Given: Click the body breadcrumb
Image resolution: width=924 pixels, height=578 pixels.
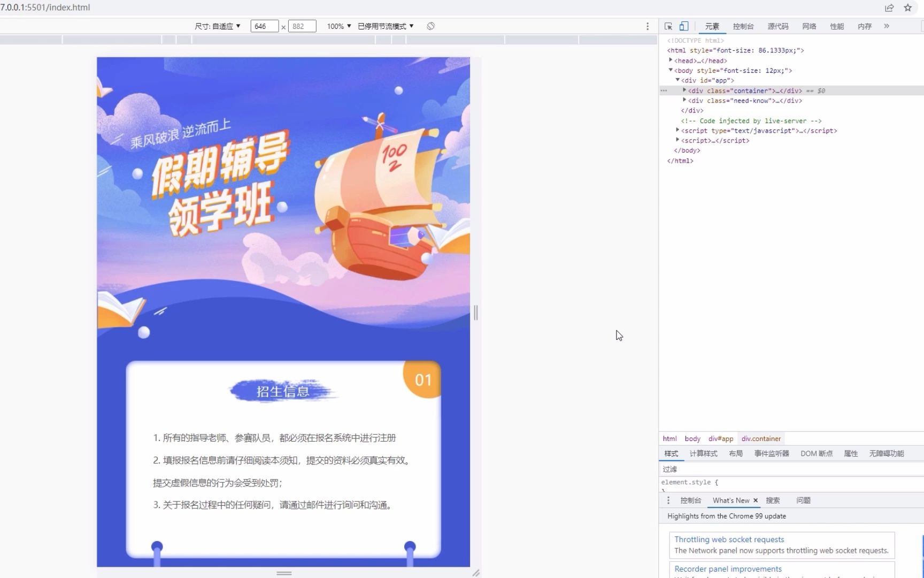Looking at the screenshot, I should click(x=692, y=439).
